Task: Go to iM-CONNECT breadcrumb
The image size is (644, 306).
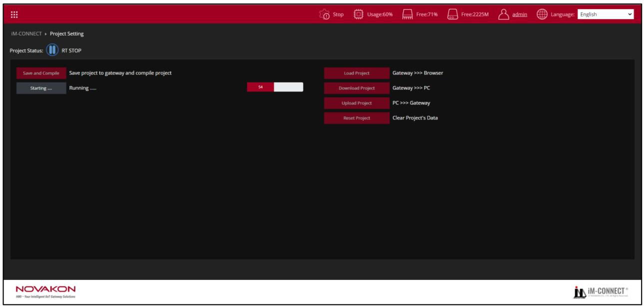Action: (x=26, y=34)
